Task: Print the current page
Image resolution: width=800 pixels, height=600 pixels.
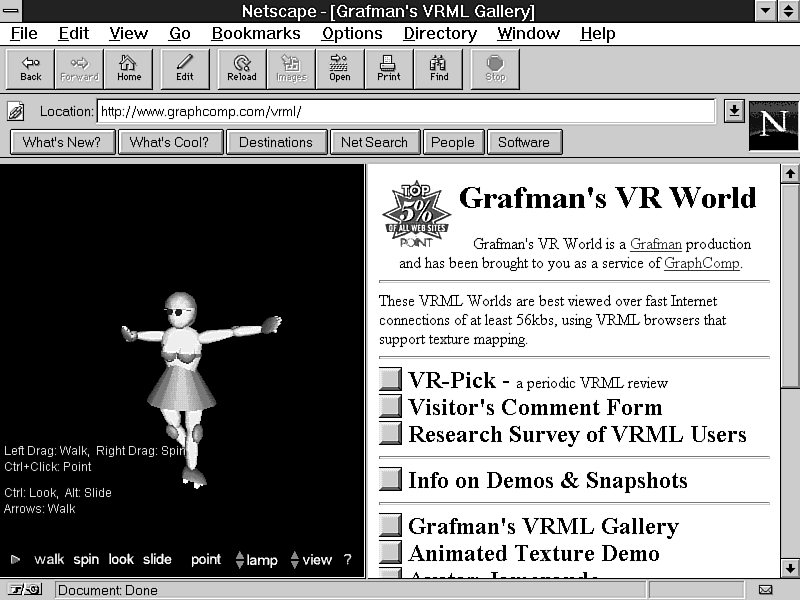Action: click(389, 68)
